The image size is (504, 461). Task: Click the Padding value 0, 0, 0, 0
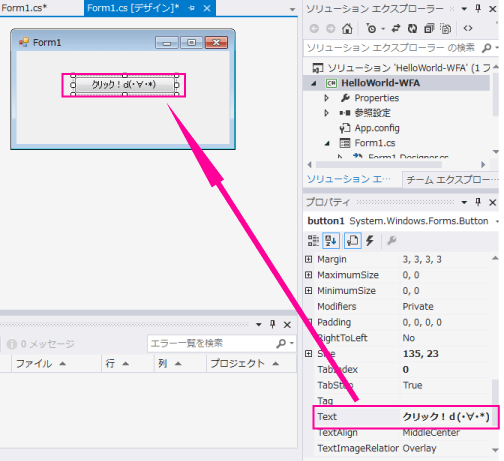422,322
